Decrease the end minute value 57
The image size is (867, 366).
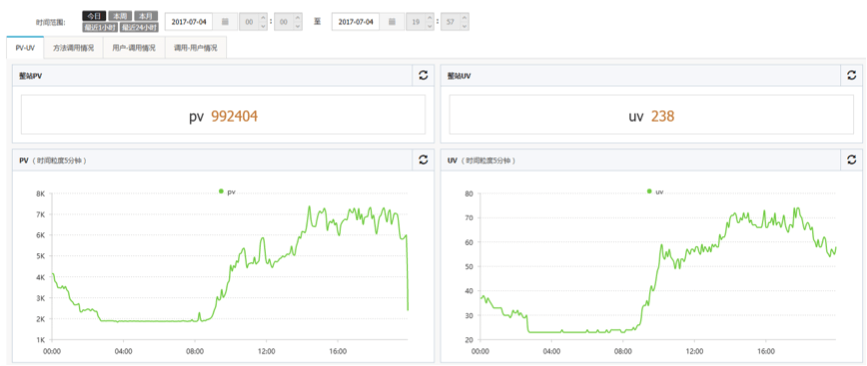point(465,26)
